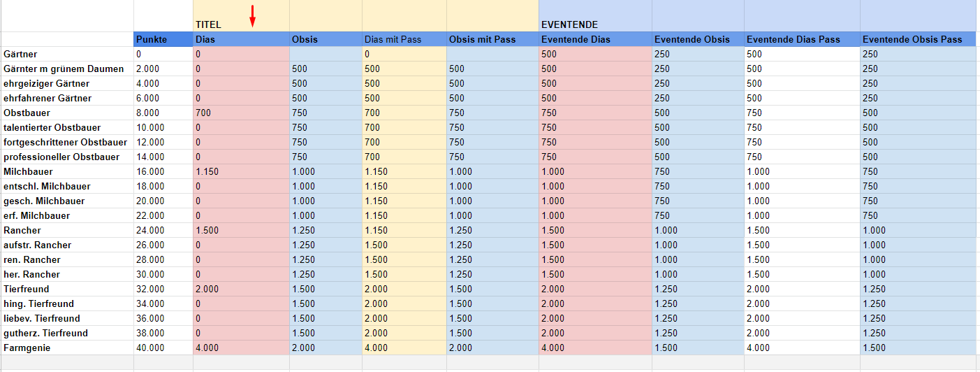Viewport: 980px width, 372px height.
Task: Select the Eventende Dias header cell
Action: tap(595, 39)
